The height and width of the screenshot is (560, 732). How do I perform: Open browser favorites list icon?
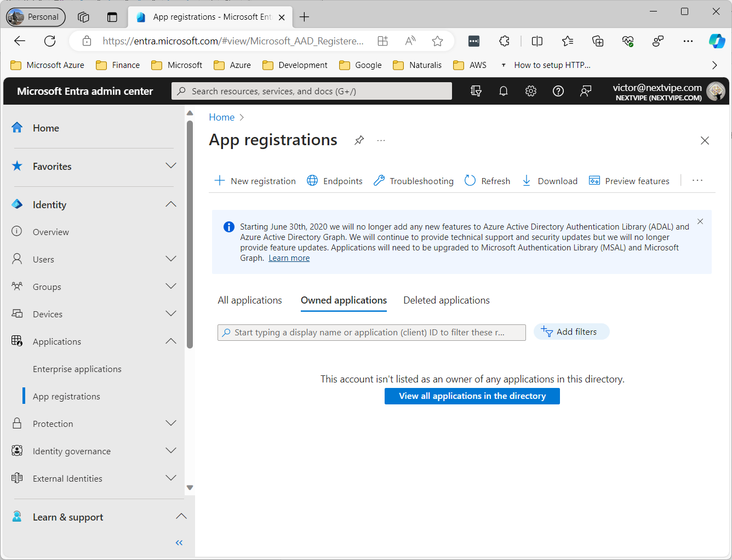(x=568, y=41)
